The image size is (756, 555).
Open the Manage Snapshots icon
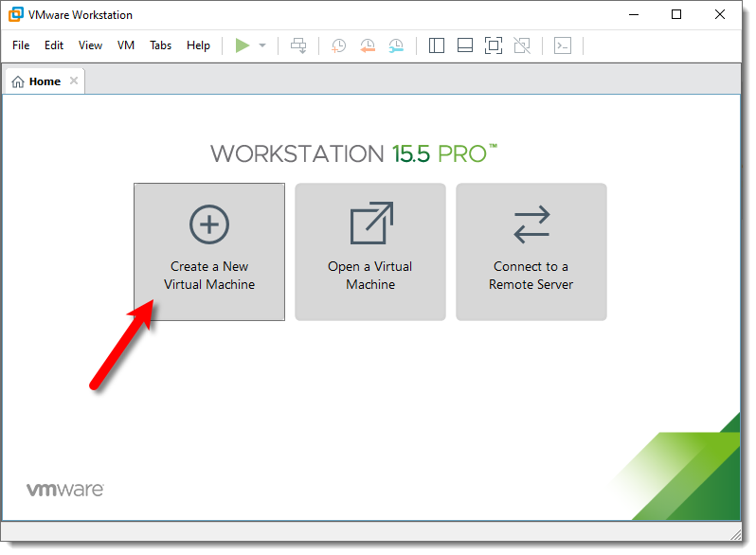(396, 45)
